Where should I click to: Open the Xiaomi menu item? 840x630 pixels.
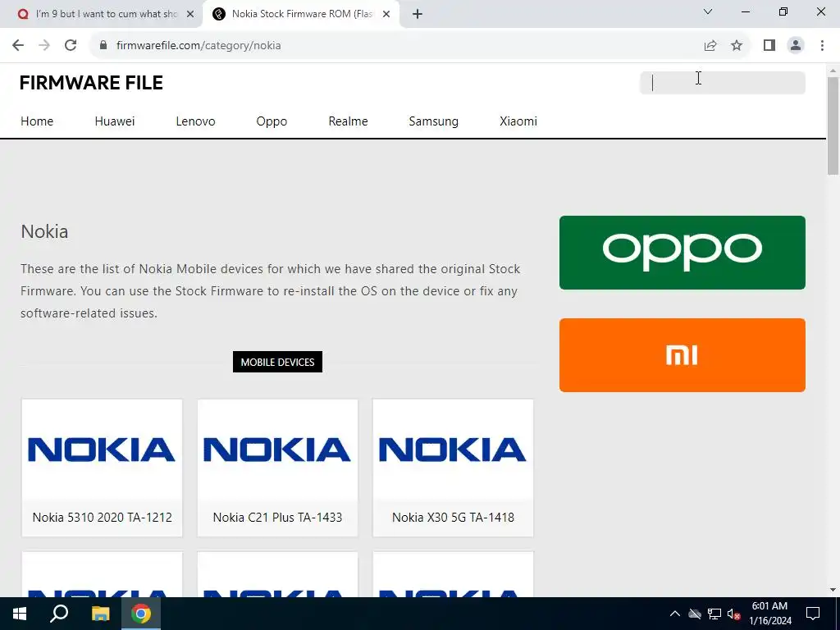coord(518,121)
